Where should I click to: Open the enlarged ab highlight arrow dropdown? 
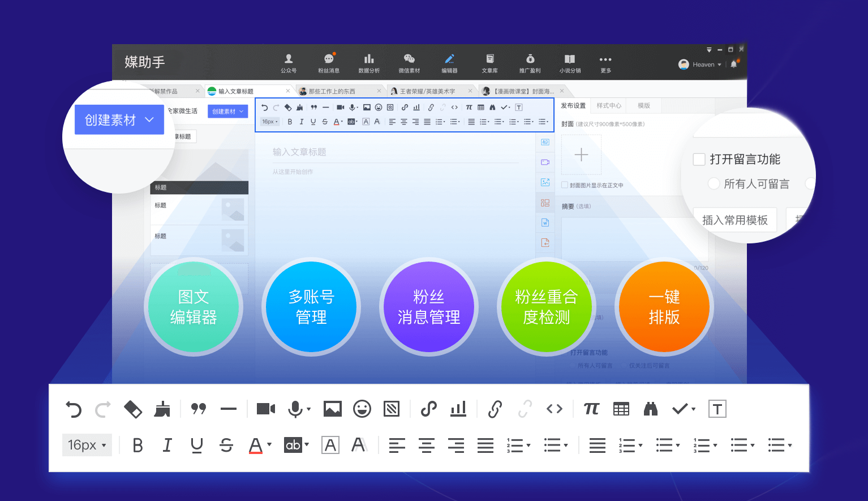[x=307, y=445]
